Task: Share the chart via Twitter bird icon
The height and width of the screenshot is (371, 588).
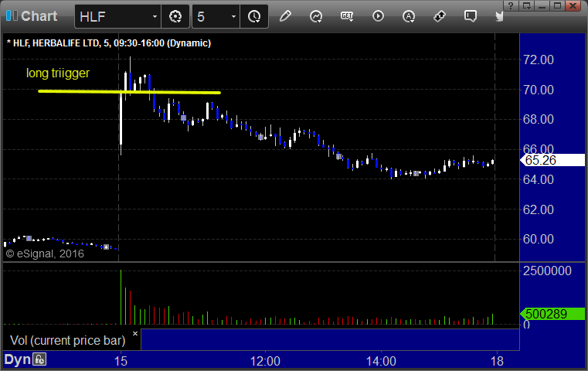Action: 499,16
